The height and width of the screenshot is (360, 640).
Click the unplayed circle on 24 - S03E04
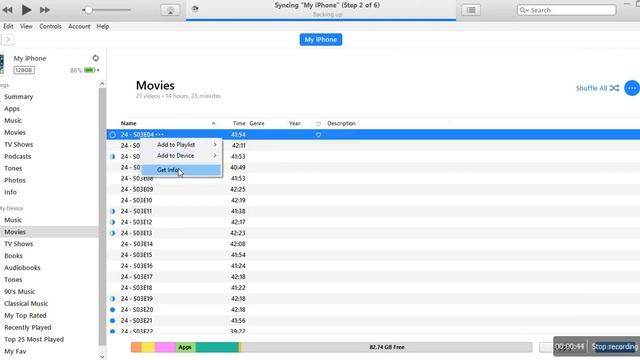click(x=113, y=135)
